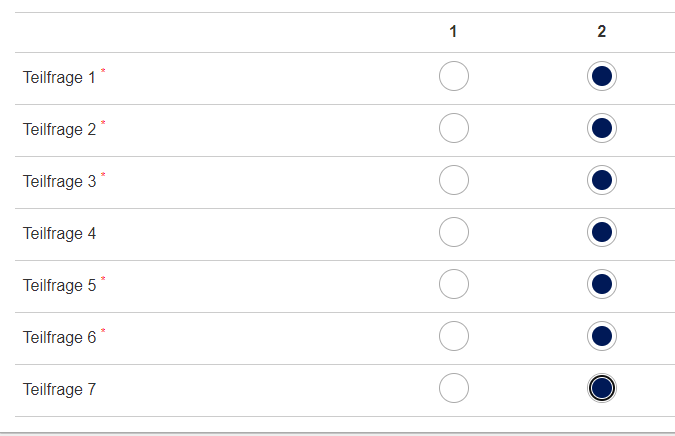Image resolution: width=675 pixels, height=436 pixels.
Task: Click column header 2
Action: tap(602, 31)
